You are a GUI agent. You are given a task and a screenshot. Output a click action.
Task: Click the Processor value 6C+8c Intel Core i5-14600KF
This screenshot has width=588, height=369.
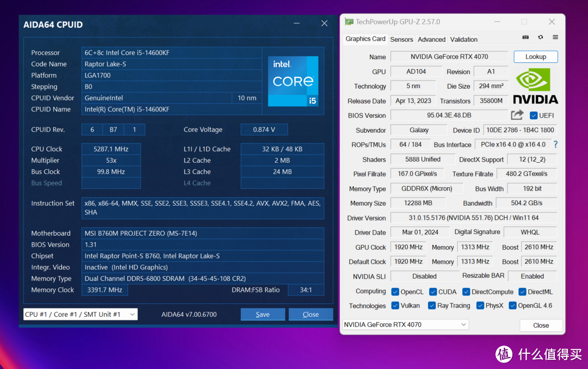(x=171, y=52)
